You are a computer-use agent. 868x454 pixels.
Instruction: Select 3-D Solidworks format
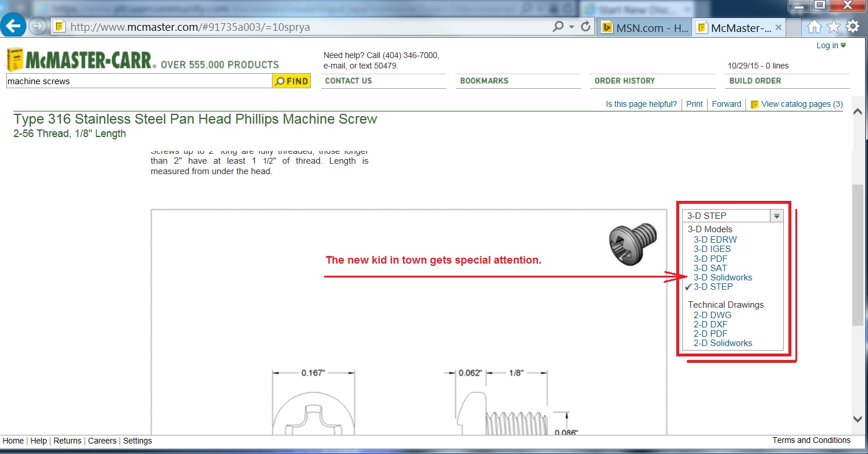point(723,278)
